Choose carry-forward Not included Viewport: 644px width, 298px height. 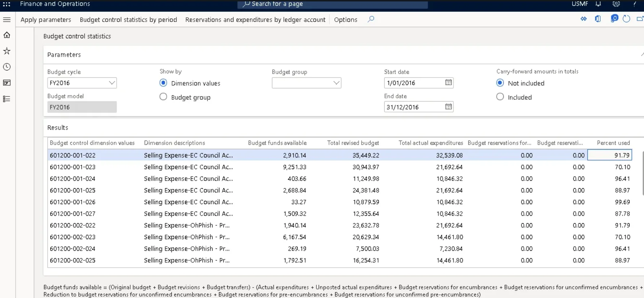(500, 83)
